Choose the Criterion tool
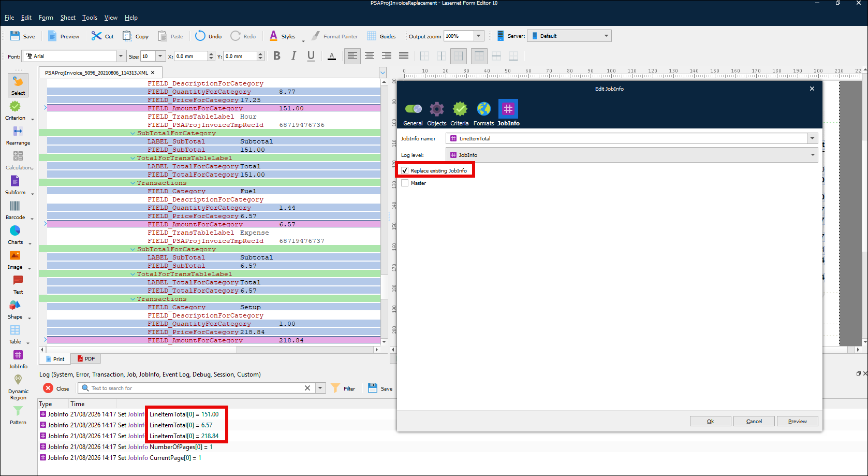The height and width of the screenshot is (476, 868). click(x=16, y=110)
